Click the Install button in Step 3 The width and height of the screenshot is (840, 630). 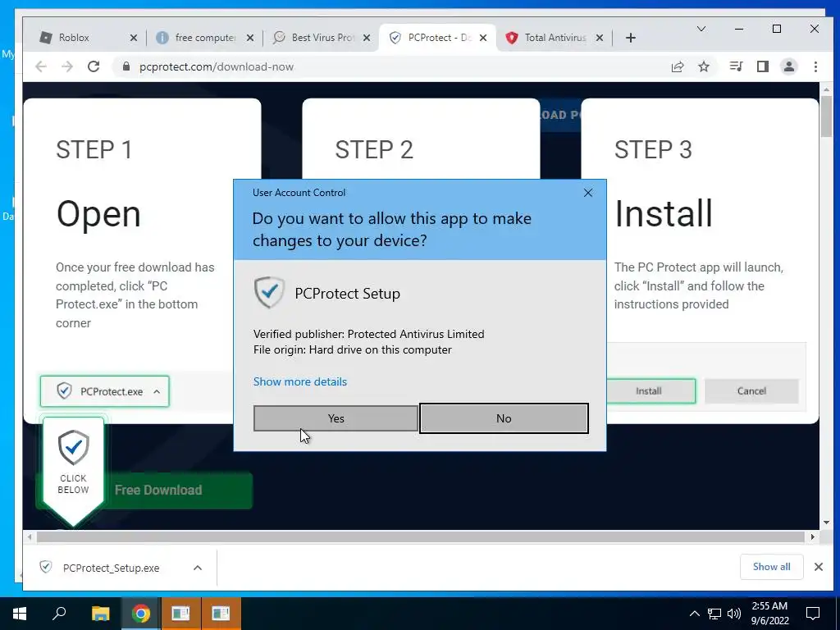[649, 391]
